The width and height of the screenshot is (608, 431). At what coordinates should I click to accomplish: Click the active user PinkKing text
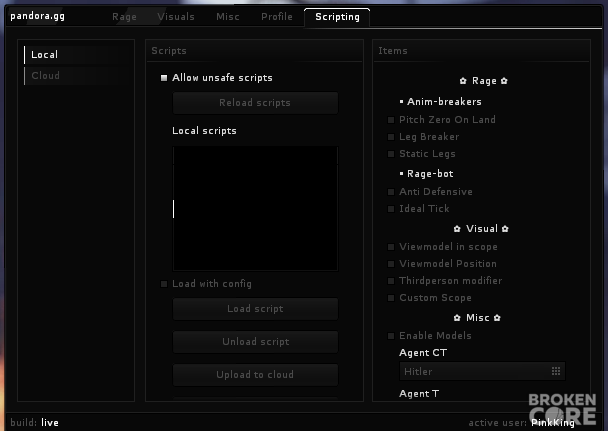tap(522, 423)
